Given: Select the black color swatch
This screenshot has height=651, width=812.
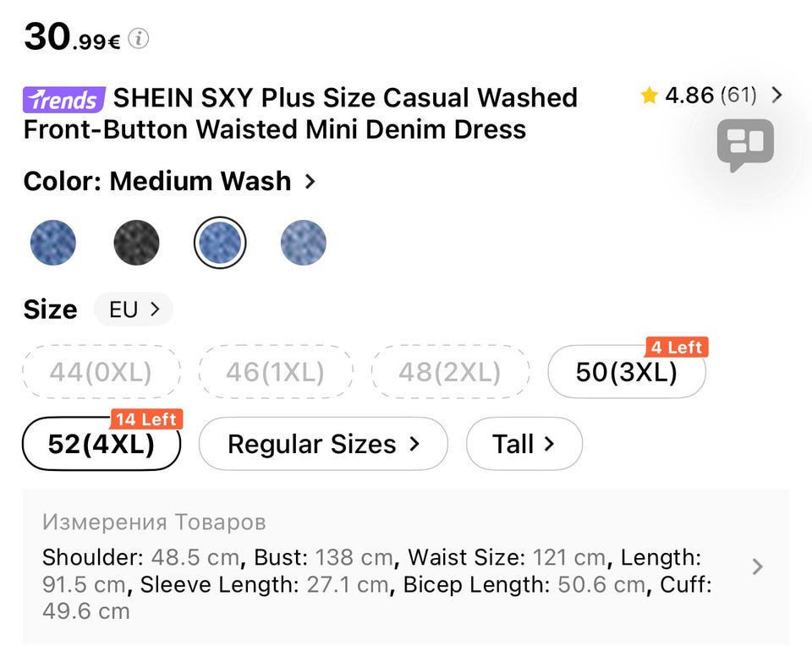Looking at the screenshot, I should pyautogui.click(x=136, y=243).
